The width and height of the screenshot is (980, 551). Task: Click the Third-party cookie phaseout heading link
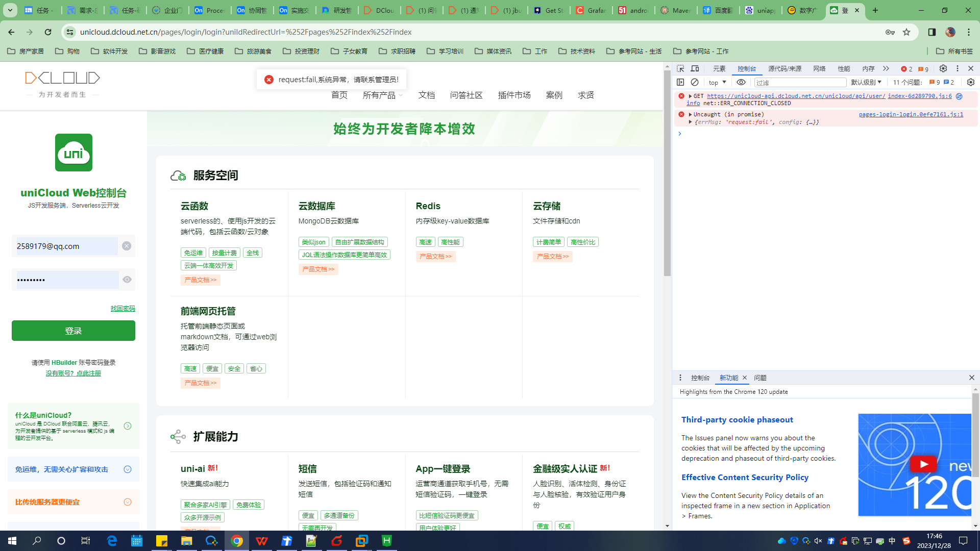click(737, 419)
